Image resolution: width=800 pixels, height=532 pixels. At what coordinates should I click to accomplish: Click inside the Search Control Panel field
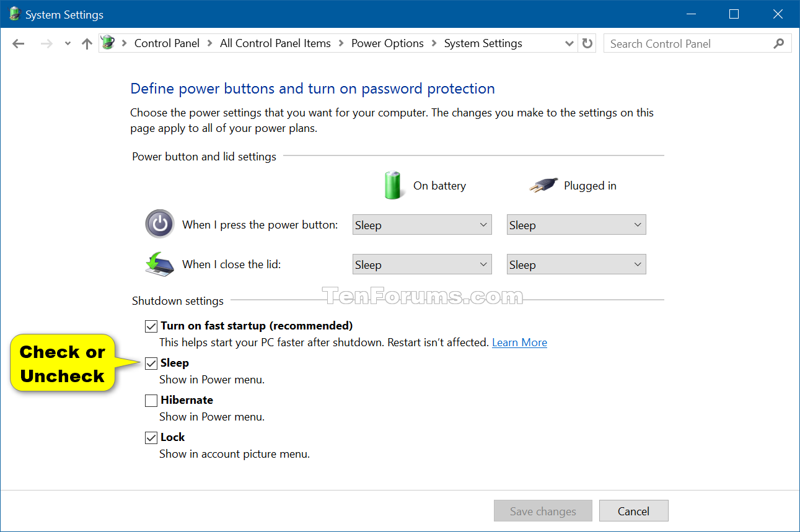pos(675,43)
